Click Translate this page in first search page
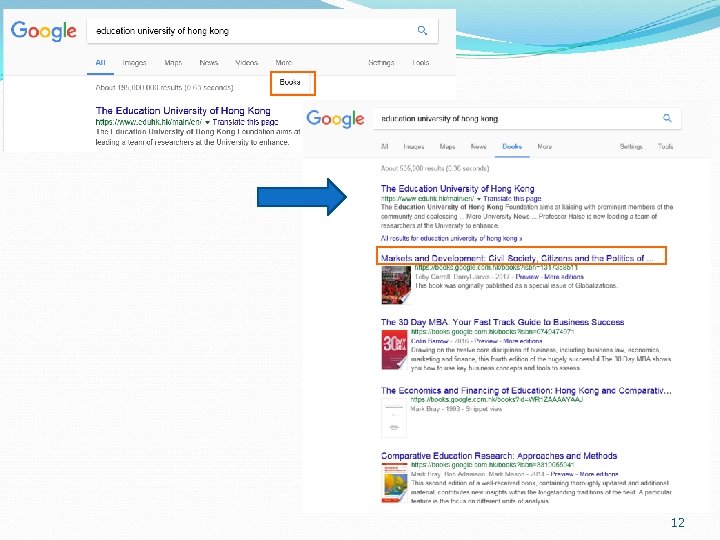 point(245,122)
